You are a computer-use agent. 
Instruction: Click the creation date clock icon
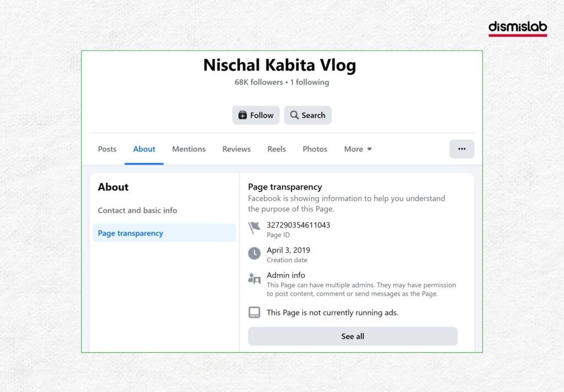(x=254, y=253)
